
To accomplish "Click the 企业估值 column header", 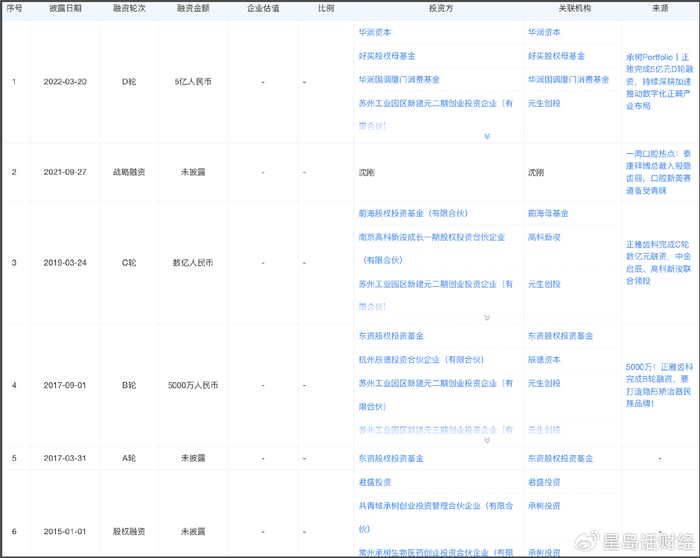I will (x=263, y=8).
